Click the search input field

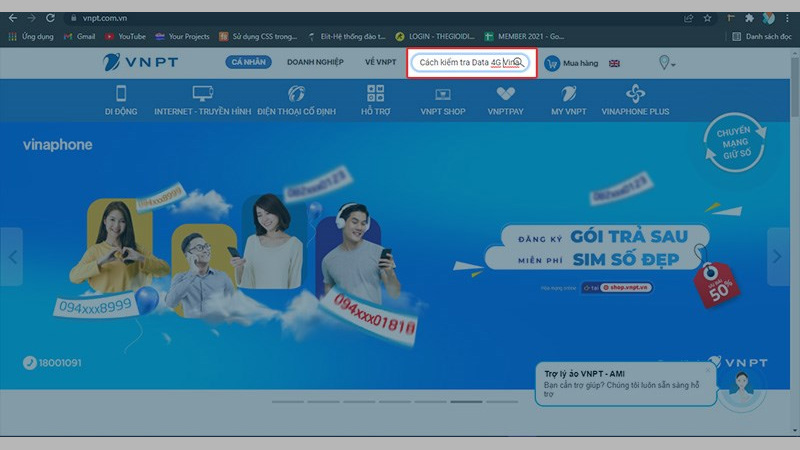(463, 62)
